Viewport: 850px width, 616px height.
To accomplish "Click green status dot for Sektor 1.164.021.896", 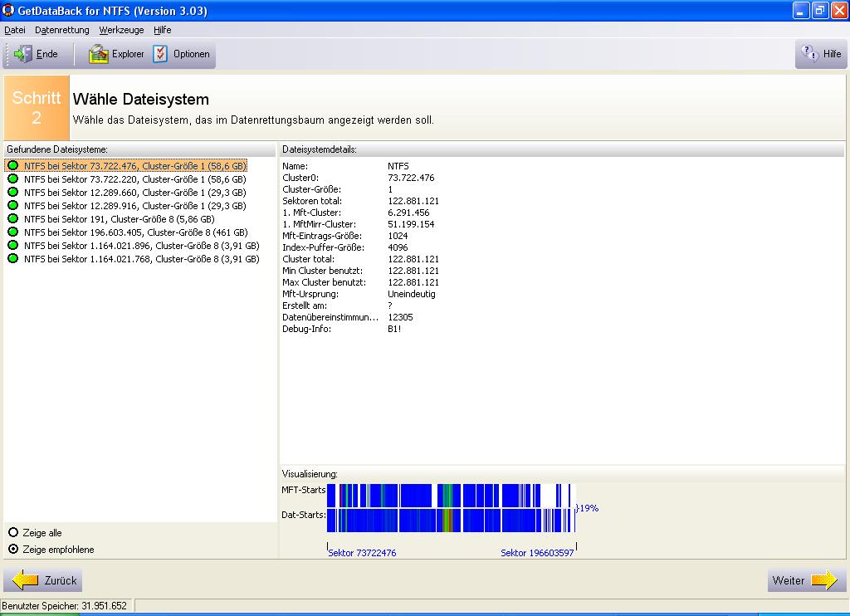I will tap(13, 245).
